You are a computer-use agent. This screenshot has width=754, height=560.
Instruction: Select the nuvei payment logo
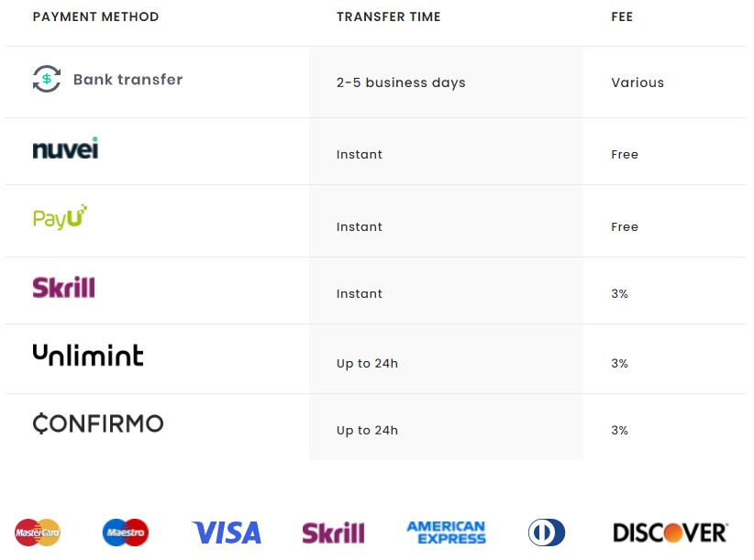click(65, 148)
